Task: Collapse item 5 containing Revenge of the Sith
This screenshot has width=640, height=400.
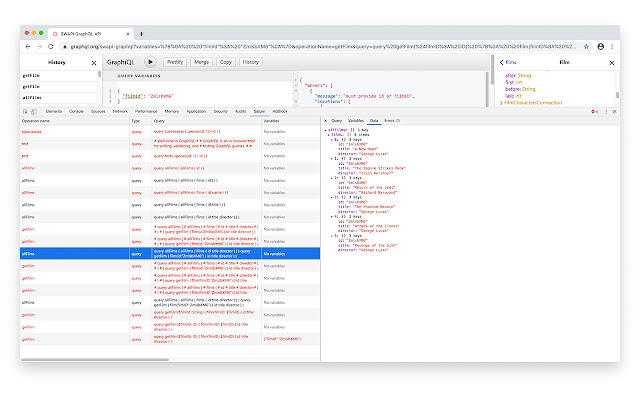Action: pyautogui.click(x=332, y=236)
